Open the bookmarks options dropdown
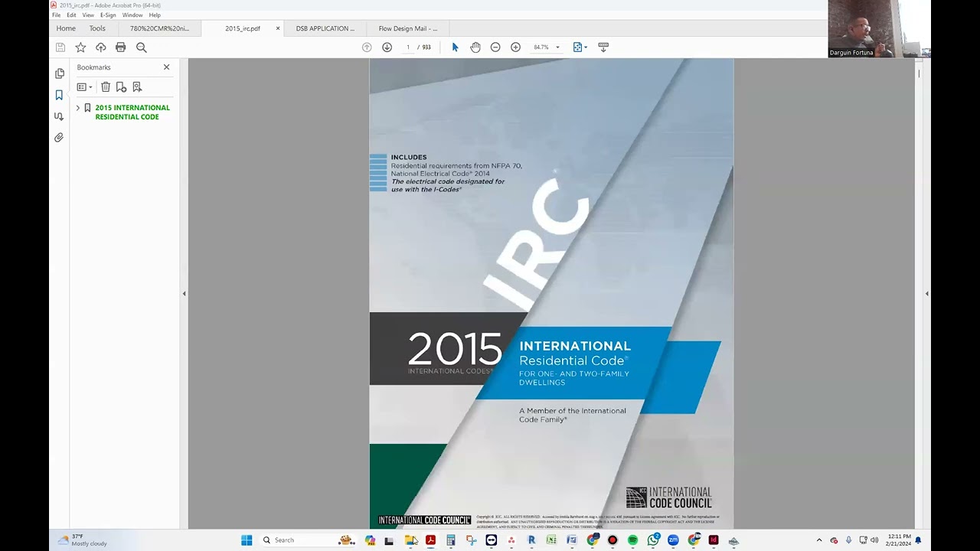Viewport: 980px width, 551px height. tap(84, 87)
